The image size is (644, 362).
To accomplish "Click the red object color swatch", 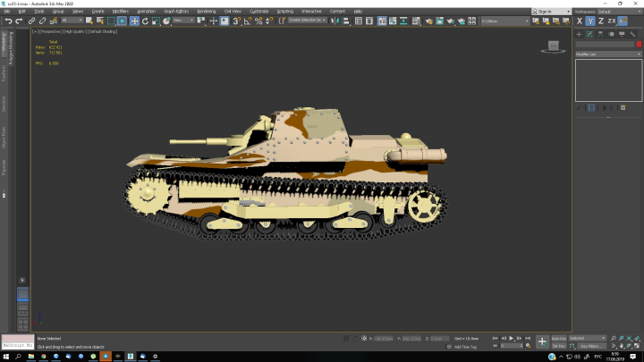I will 639,45.
